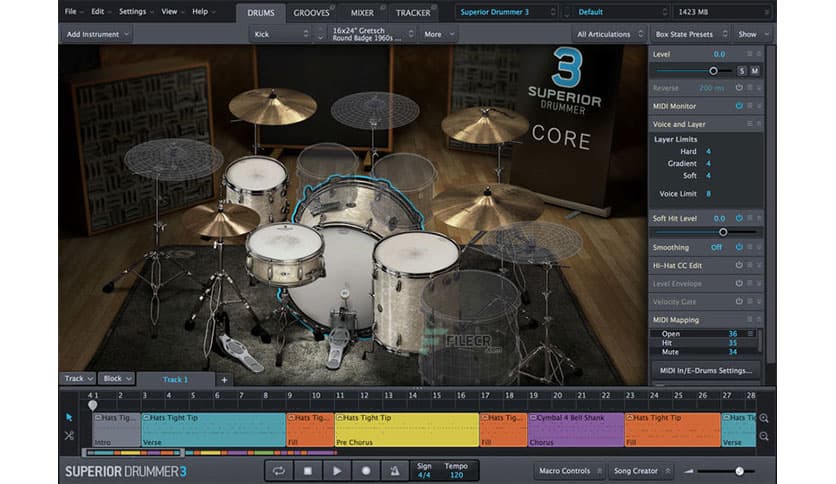Toggle the loop playback button

(x=278, y=471)
